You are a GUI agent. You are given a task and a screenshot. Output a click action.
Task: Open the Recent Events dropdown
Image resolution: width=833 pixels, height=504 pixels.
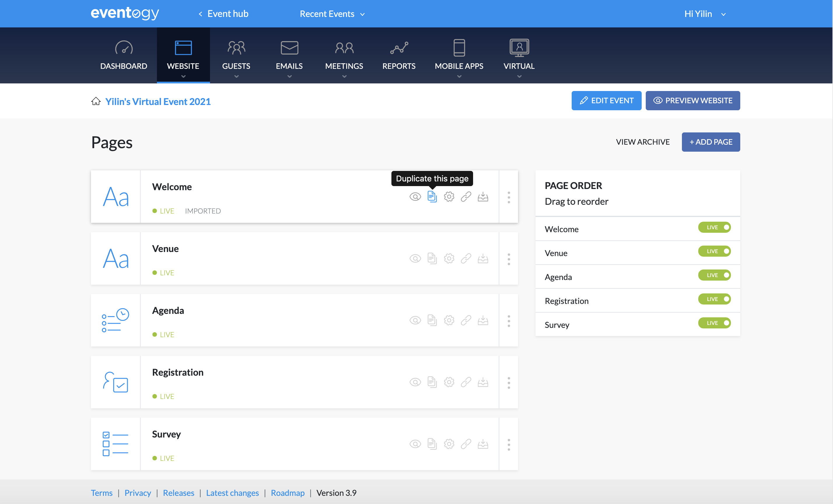click(x=332, y=14)
